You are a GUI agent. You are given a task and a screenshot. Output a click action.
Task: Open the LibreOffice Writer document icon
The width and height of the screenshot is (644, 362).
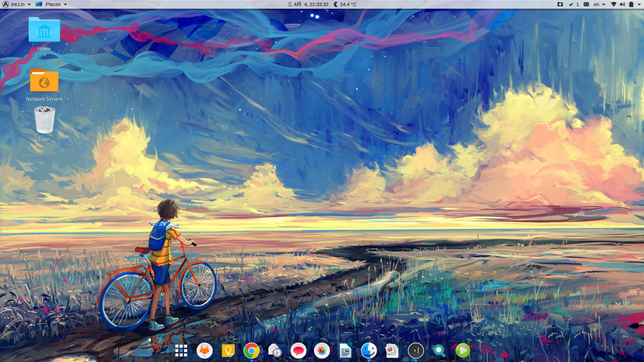(x=345, y=351)
